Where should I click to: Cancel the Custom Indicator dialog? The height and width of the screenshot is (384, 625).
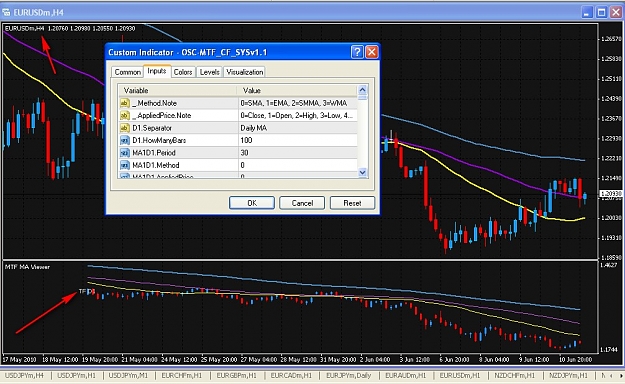coord(302,203)
